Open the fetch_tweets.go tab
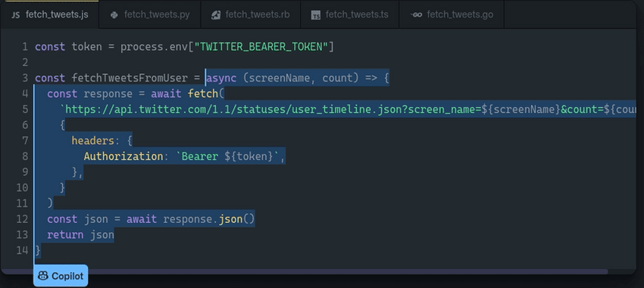Image resolution: width=644 pixels, height=288 pixels. click(452, 15)
